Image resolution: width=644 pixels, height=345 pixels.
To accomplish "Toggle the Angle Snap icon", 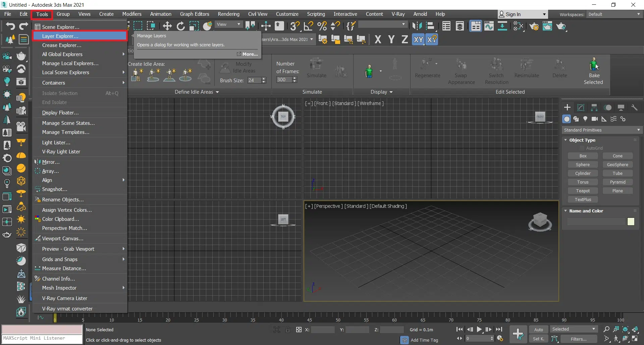I will [308, 26].
